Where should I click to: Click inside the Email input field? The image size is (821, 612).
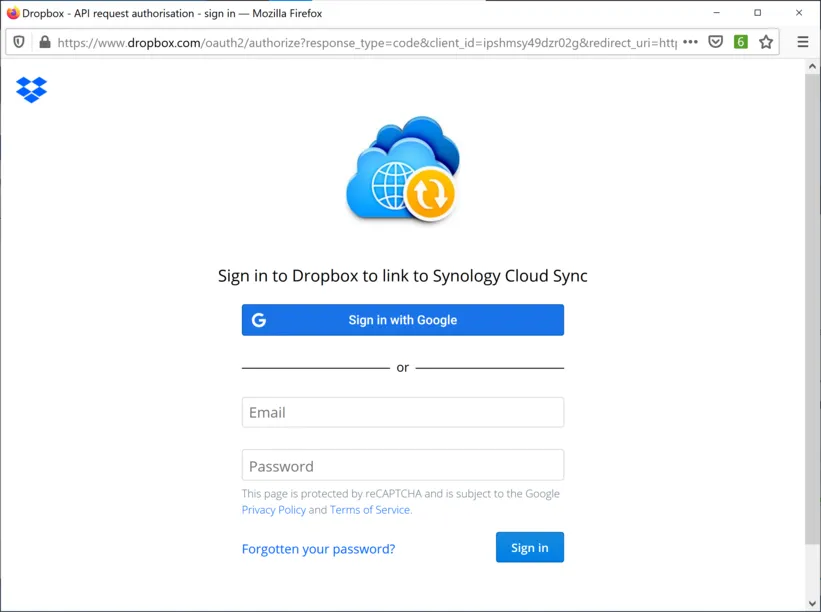[402, 412]
